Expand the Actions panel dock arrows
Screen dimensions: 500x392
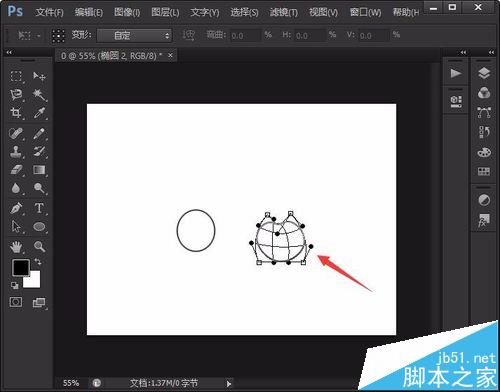(463, 52)
